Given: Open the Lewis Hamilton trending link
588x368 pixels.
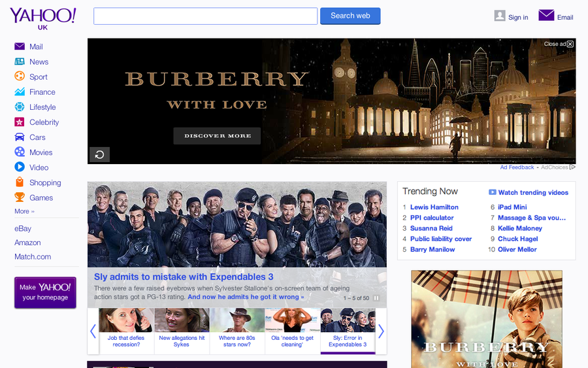Looking at the screenshot, I should tap(434, 207).
